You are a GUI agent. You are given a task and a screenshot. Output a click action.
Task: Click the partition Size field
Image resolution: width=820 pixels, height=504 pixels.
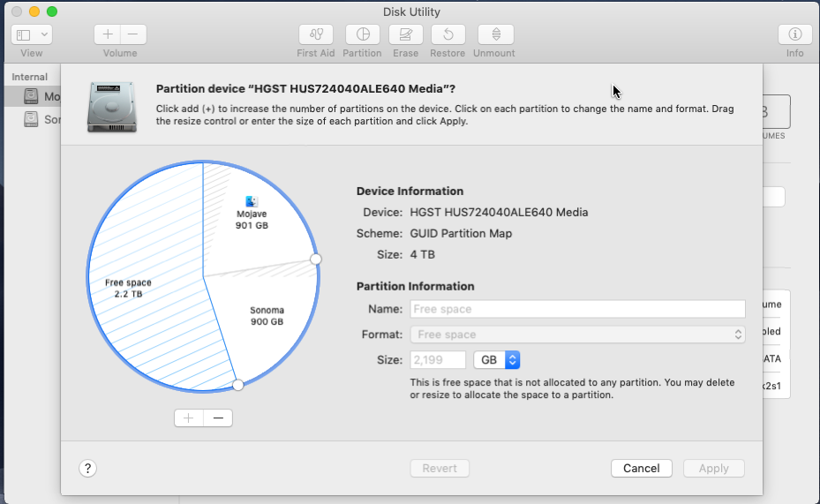tap(438, 360)
